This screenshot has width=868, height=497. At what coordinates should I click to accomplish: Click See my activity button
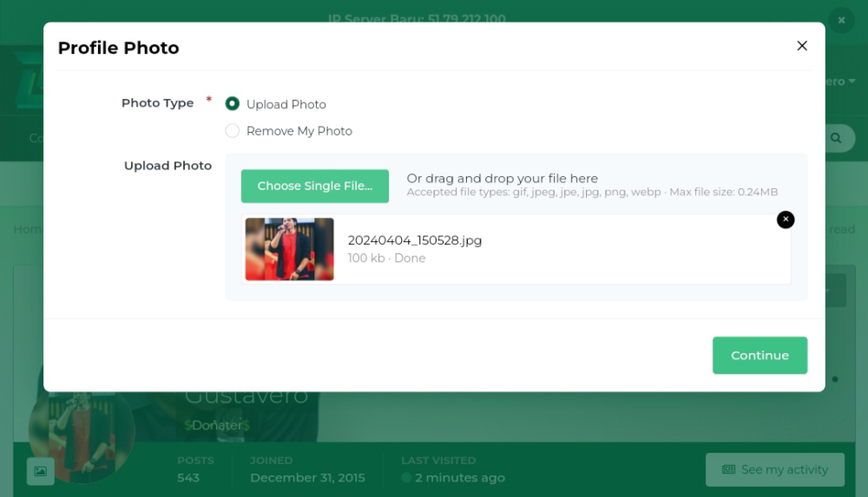(774, 469)
